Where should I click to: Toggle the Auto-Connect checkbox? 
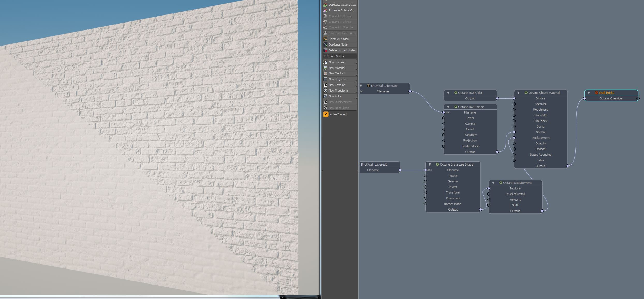click(326, 114)
